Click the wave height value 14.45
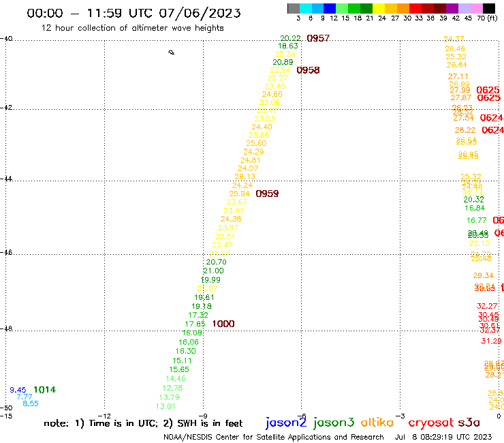Image resolution: width=504 pixels, height=443 pixels. pyautogui.click(x=176, y=379)
